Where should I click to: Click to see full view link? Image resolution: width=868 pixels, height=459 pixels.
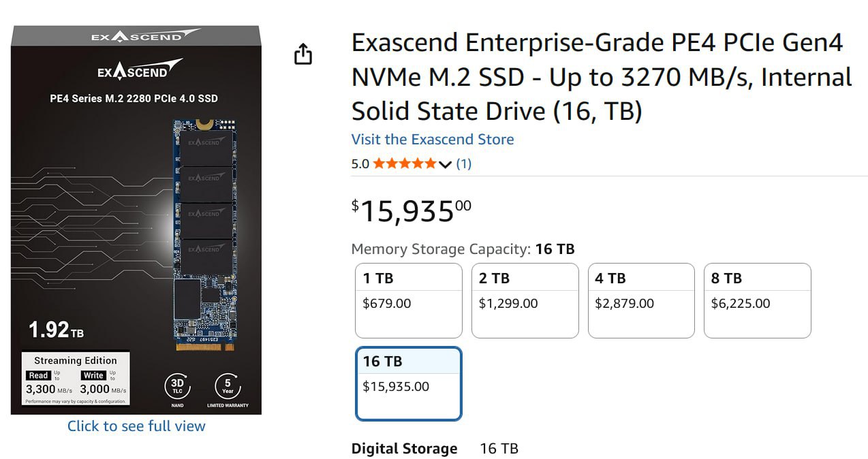tap(136, 426)
